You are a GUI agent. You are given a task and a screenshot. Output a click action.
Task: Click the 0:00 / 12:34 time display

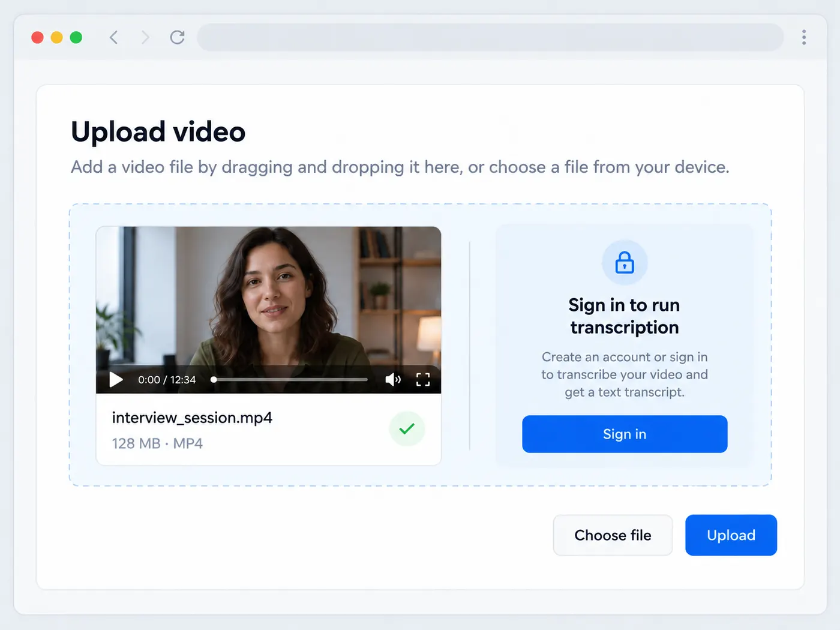(167, 380)
